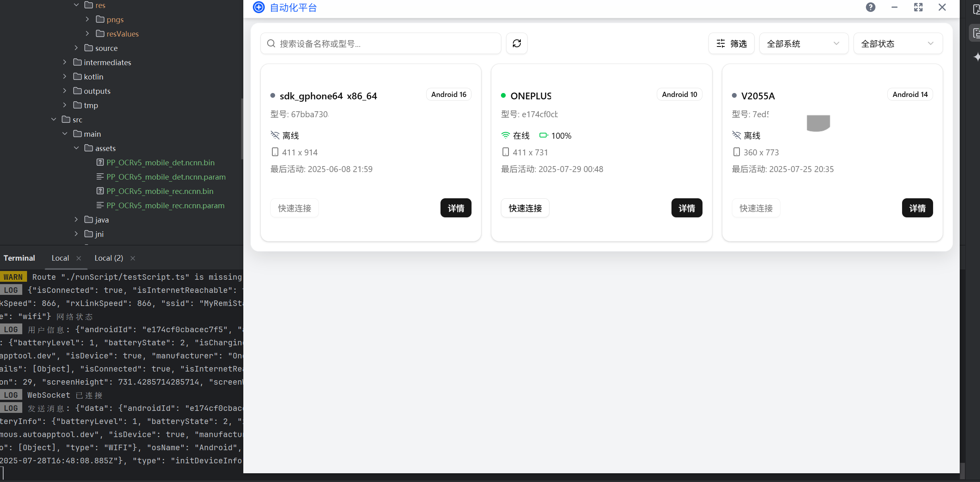Close the Local (2) terminal tab
980x482 pixels.
[x=133, y=258]
